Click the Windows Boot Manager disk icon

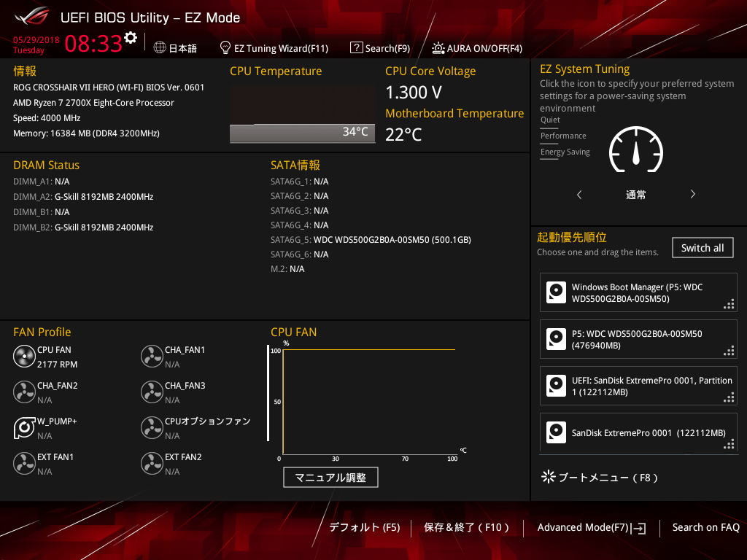pos(556,292)
